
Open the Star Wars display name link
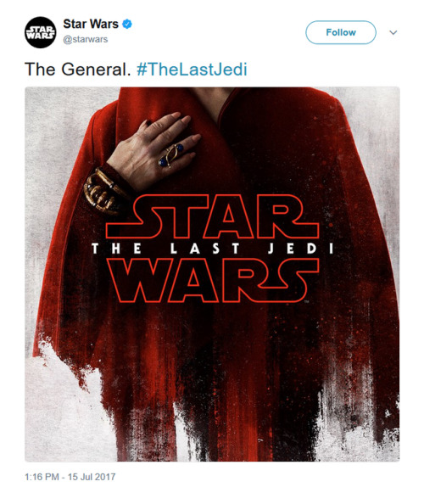click(91, 24)
